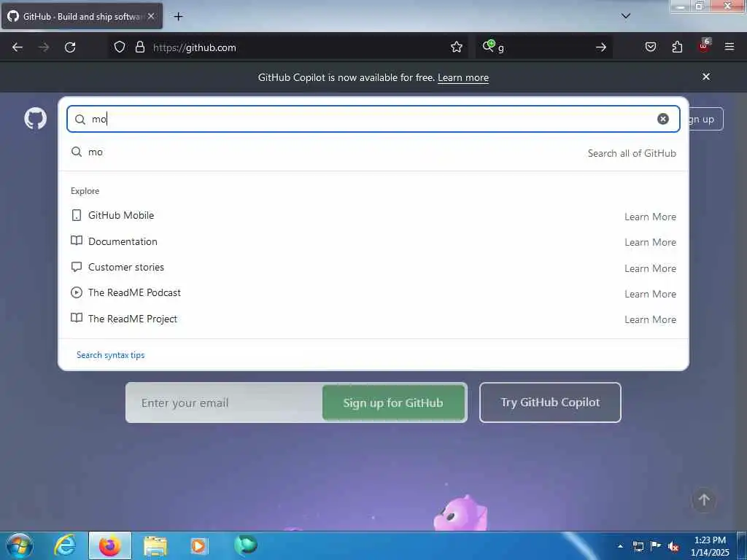Focus the Enter your email field
Screen dimensions: 747x560
click(225, 402)
